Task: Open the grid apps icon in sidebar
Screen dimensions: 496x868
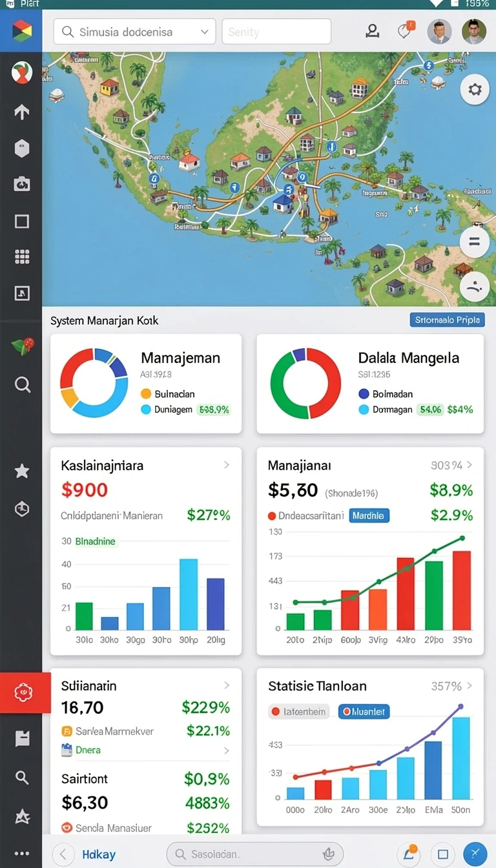Action: pos(22,257)
